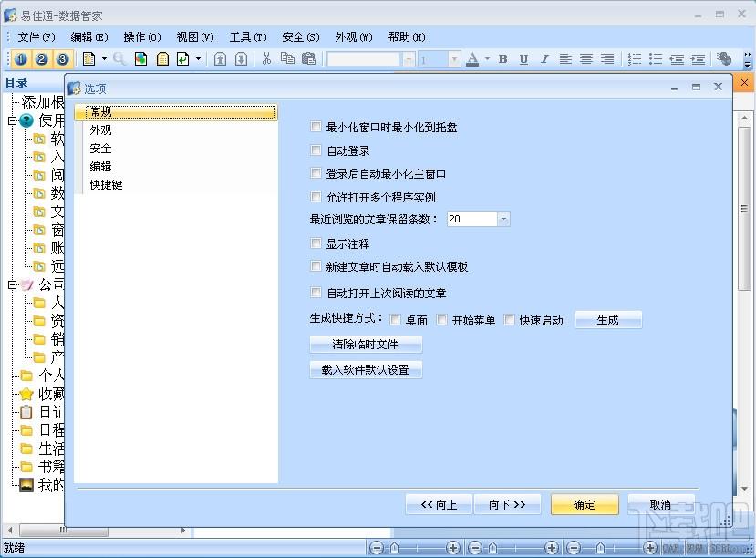Screen dimensions: 756x558
Task: Collapse the 公司 tree node
Action: click(x=13, y=284)
